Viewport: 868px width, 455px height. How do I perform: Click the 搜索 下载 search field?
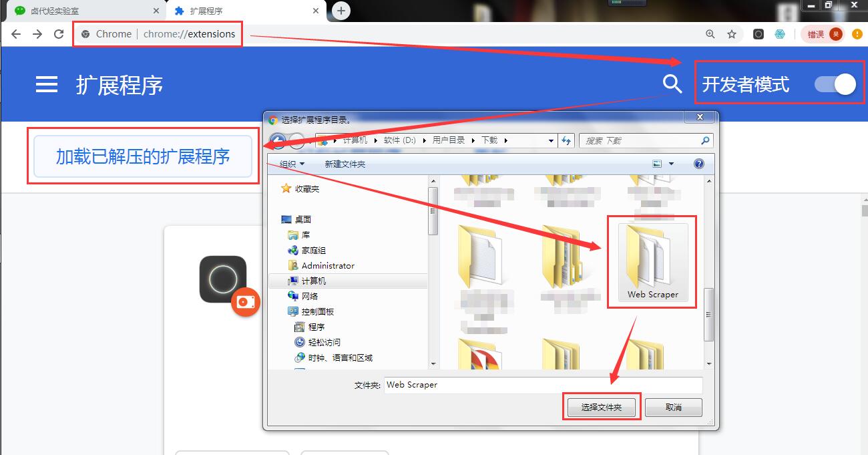[x=646, y=140]
